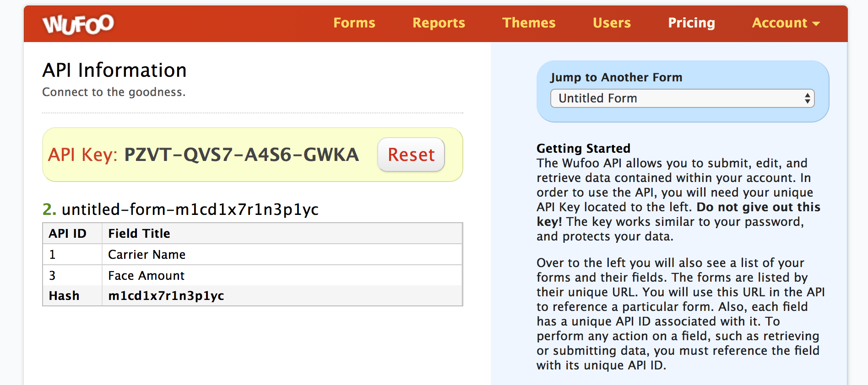The image size is (868, 385).
Task: Click the 'Connect to the goodness.' subtitle
Action: (x=114, y=92)
